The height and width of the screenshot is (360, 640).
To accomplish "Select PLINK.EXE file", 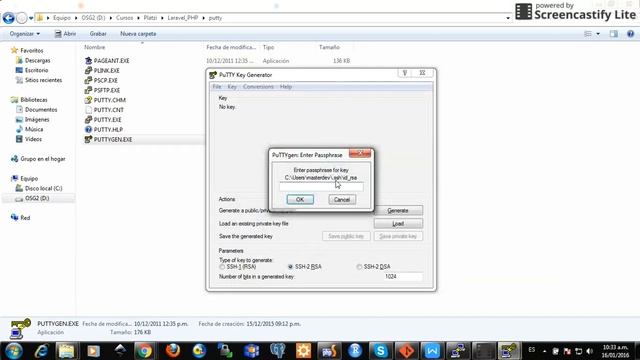I will pos(107,70).
